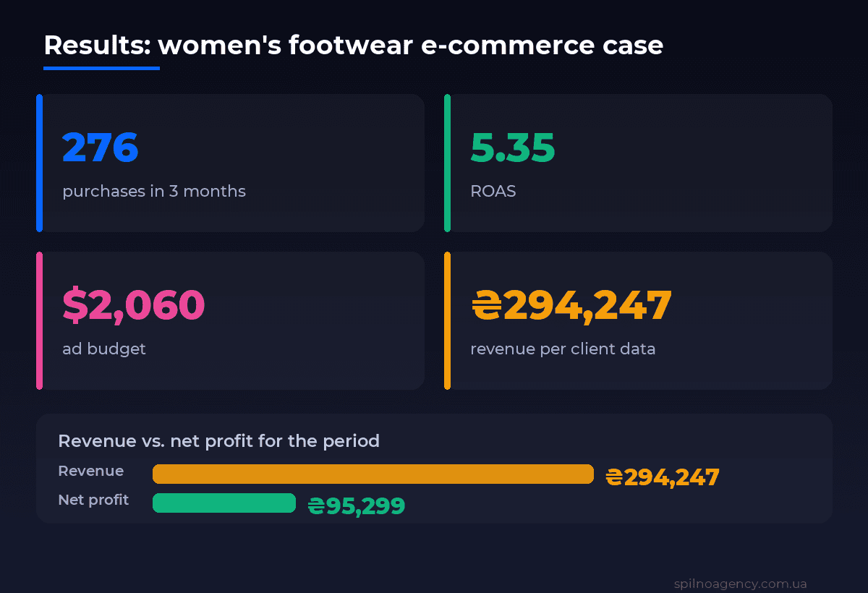868x593 pixels.
Task: Click the "ad budget" label
Action: pos(104,349)
